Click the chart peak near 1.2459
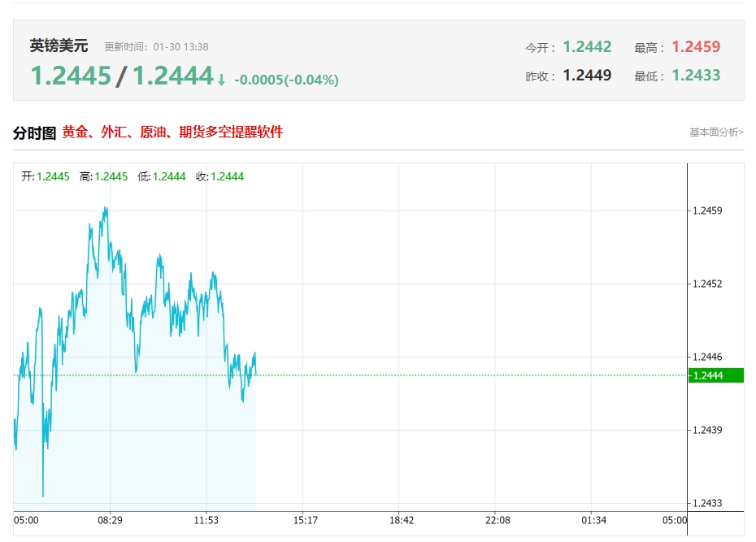The image size is (756, 542). [x=106, y=209]
